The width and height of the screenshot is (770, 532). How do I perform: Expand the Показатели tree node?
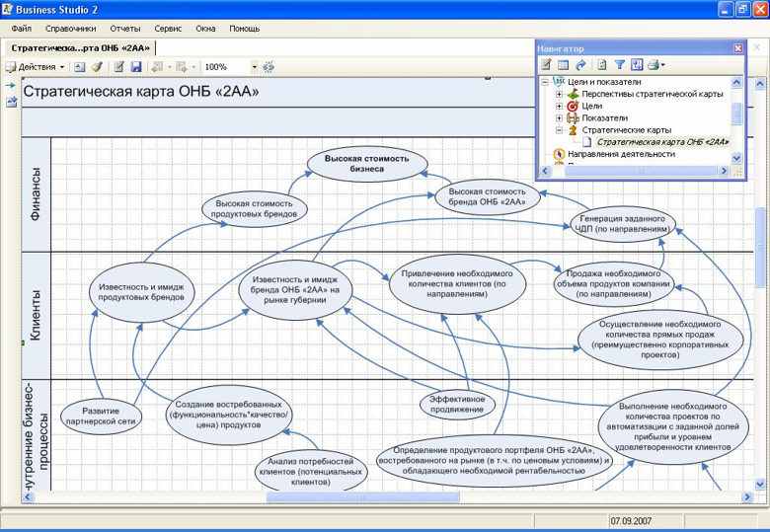[x=559, y=117]
